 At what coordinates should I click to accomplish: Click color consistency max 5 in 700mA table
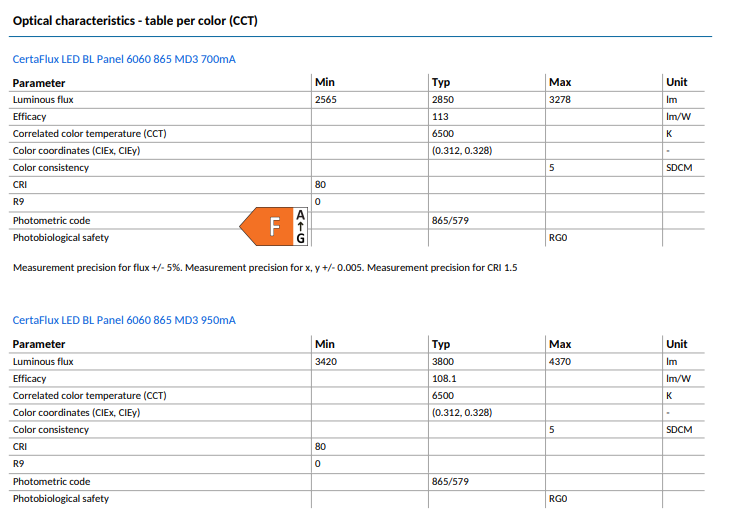coord(552,168)
